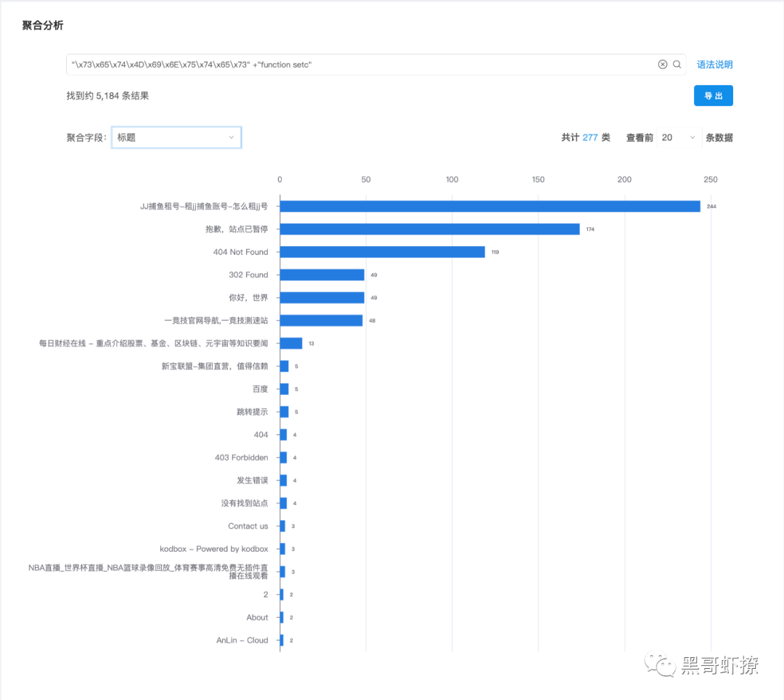The image size is (784, 700).
Task: Click the 找到约 5,184 条结果 text
Action: (107, 96)
